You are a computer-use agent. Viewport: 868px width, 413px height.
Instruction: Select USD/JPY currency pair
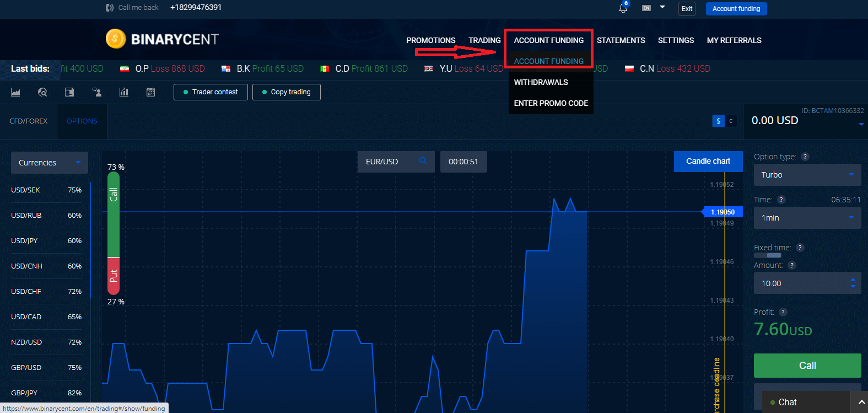pyautogui.click(x=46, y=241)
